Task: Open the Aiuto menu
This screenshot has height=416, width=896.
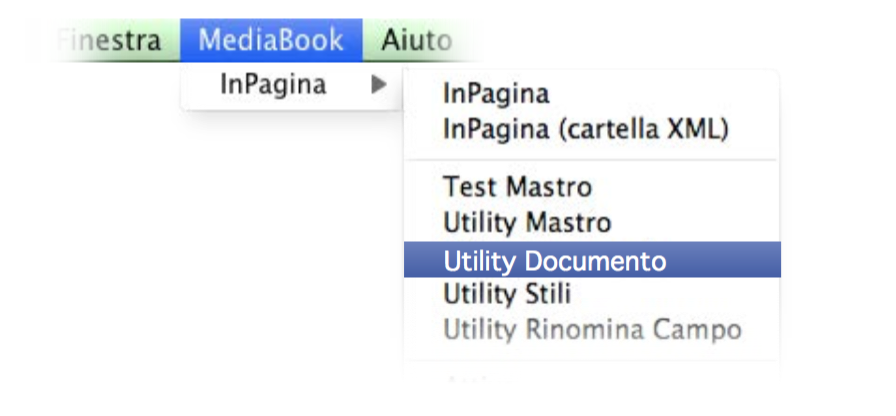Action: pos(416,41)
